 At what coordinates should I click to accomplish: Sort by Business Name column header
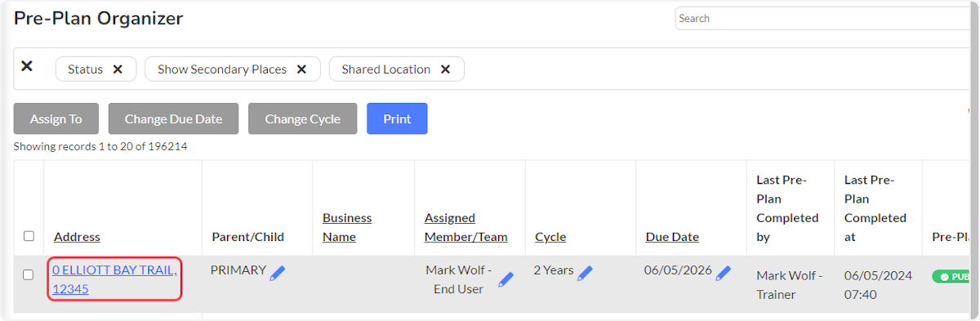(x=347, y=227)
